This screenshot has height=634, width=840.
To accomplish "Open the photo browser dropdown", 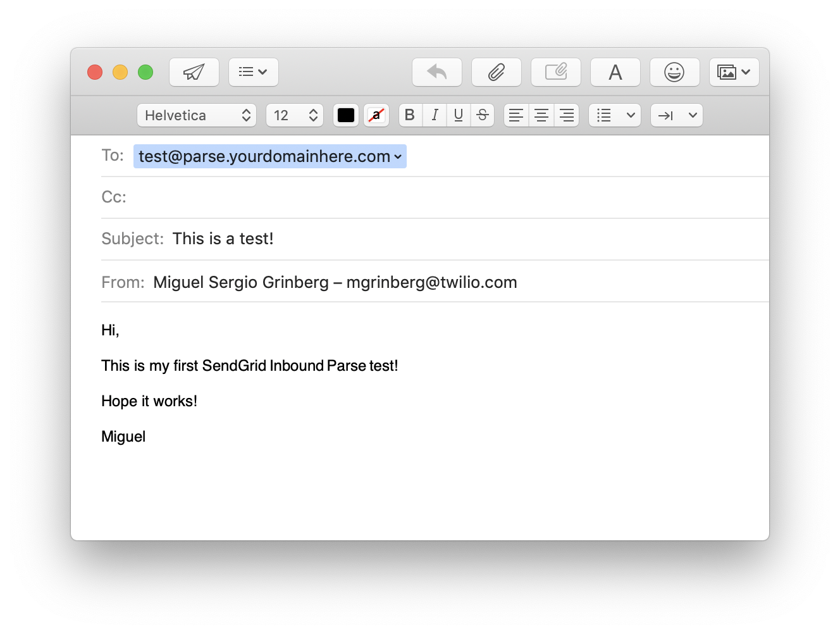I will point(734,72).
